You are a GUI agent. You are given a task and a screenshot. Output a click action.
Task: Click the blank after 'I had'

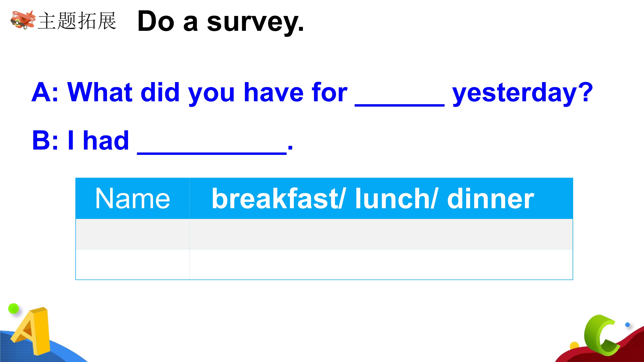coord(212,153)
